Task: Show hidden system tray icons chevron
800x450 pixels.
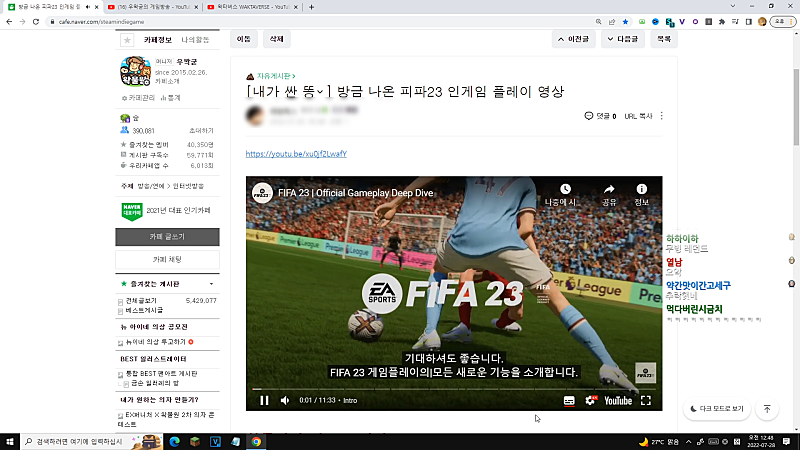Action: point(688,442)
